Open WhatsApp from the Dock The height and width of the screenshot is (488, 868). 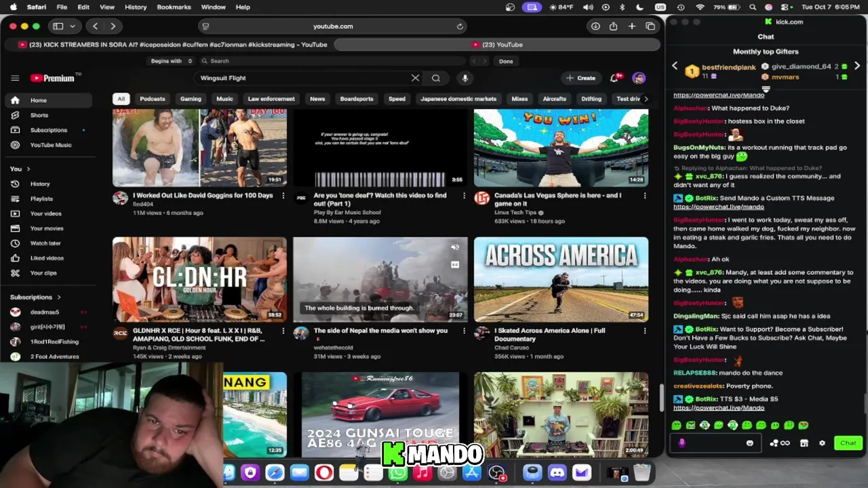click(x=398, y=472)
